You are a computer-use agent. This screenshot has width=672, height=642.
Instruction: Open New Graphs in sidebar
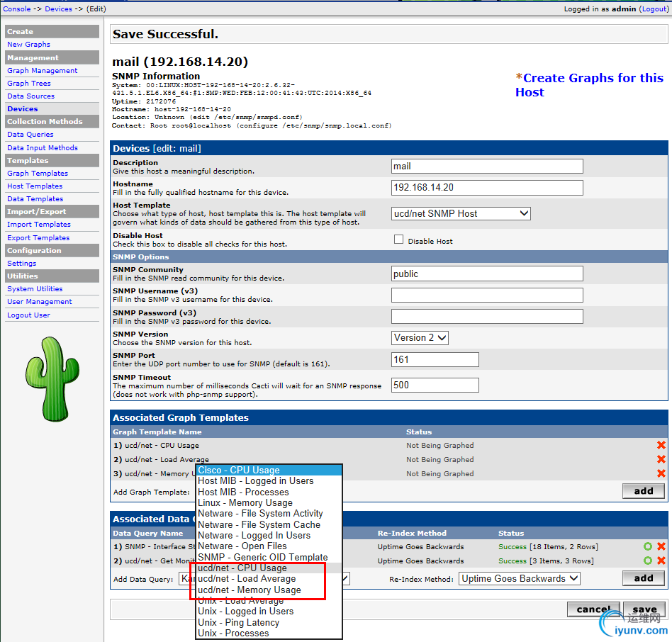[29, 44]
